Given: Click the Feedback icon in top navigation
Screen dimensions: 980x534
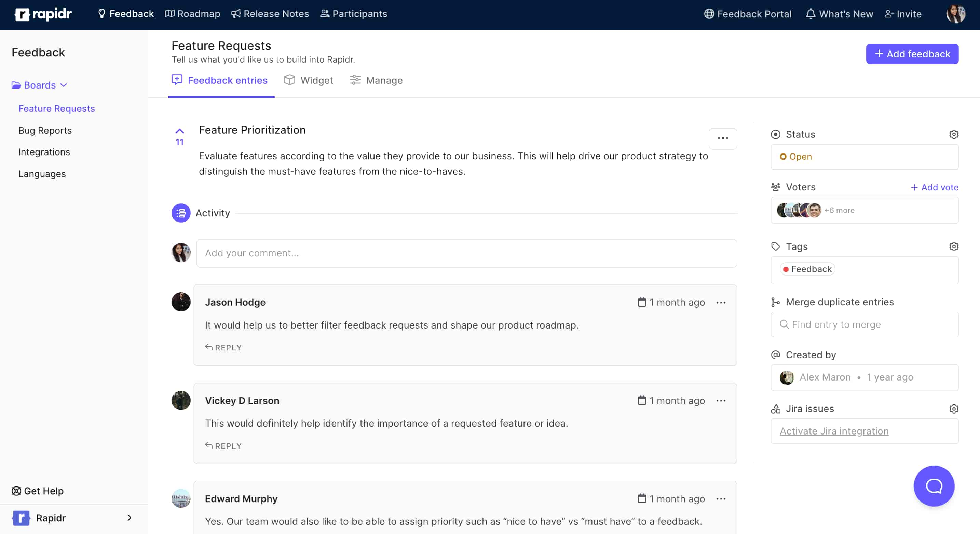Looking at the screenshot, I should tap(101, 13).
